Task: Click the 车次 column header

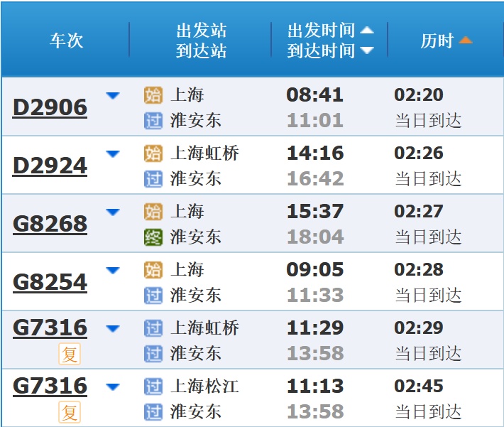Action: click(66, 40)
